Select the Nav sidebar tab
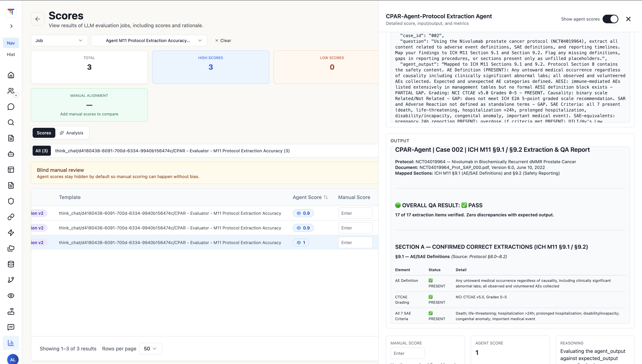Image resolution: width=642 pixels, height=364 pixels. (x=11, y=43)
